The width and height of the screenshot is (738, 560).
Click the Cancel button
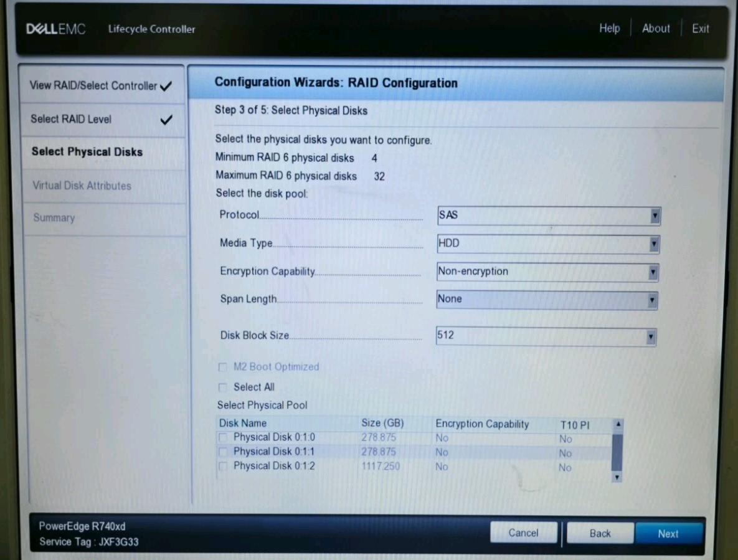point(524,533)
